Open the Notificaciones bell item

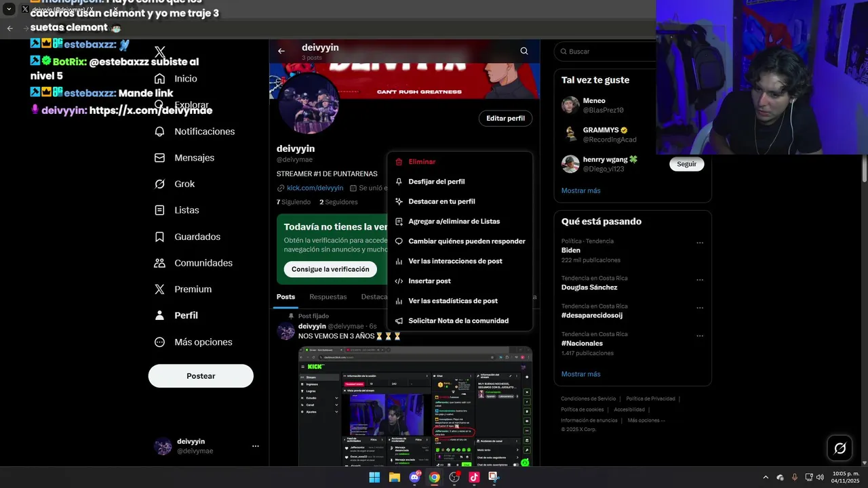(195, 131)
